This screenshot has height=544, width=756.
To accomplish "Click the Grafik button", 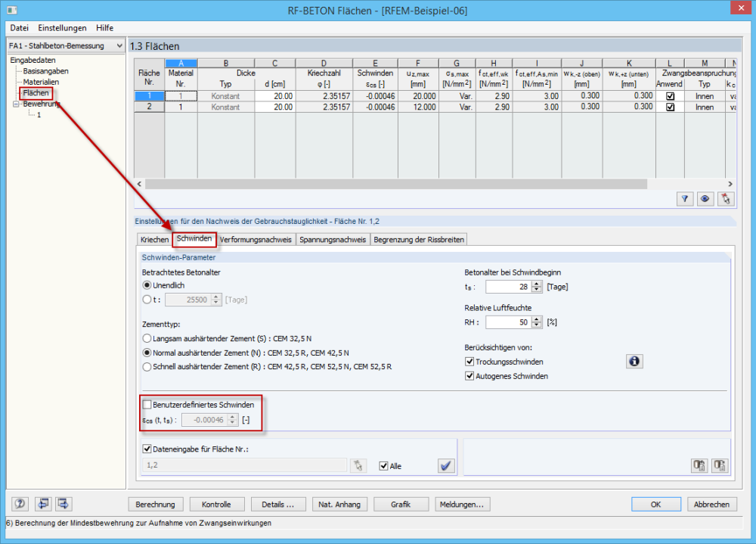I will coord(401,505).
